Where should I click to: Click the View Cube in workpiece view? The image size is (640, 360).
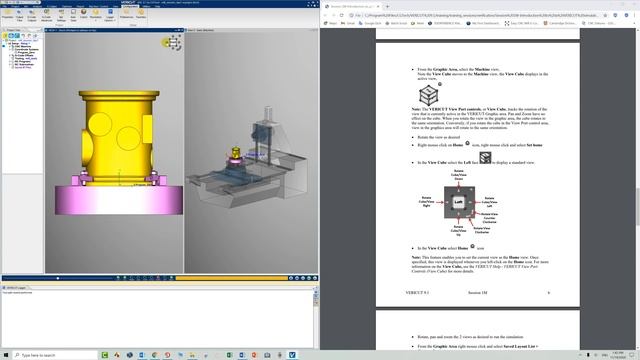[174, 42]
